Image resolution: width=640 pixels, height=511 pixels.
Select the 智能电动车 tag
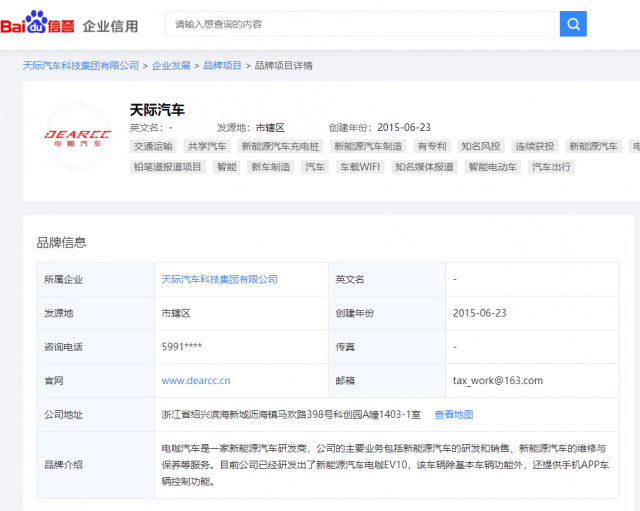[493, 167]
